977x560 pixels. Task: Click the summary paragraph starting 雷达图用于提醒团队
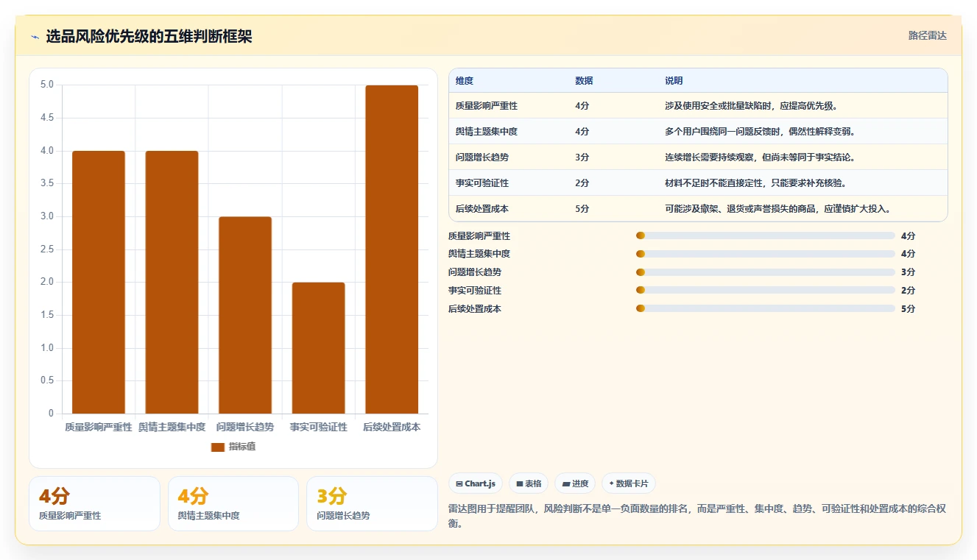point(696,517)
